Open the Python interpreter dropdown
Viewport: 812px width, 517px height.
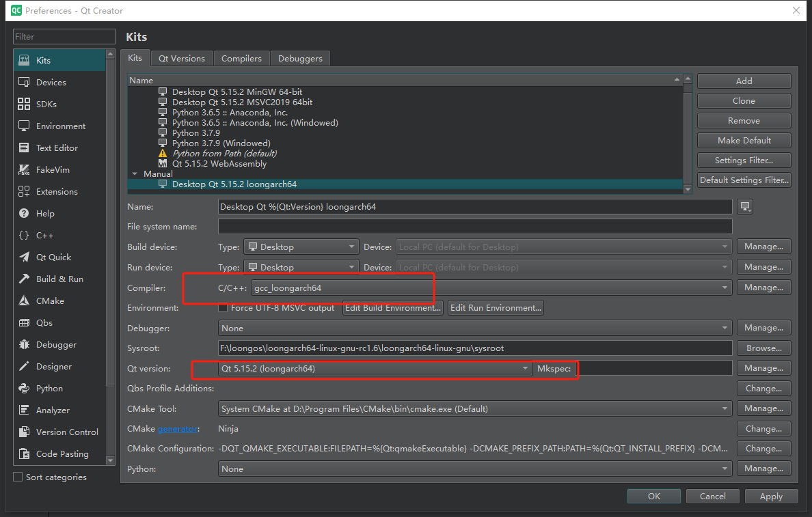(x=475, y=469)
